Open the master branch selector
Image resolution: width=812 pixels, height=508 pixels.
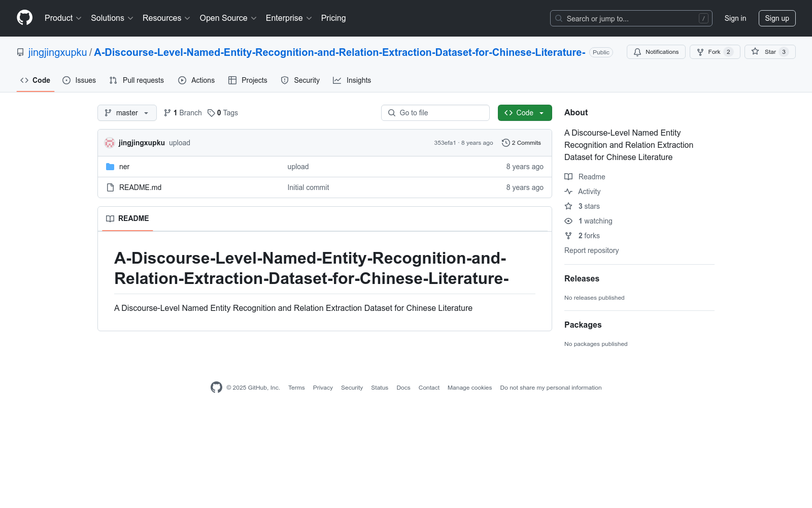pos(127,113)
